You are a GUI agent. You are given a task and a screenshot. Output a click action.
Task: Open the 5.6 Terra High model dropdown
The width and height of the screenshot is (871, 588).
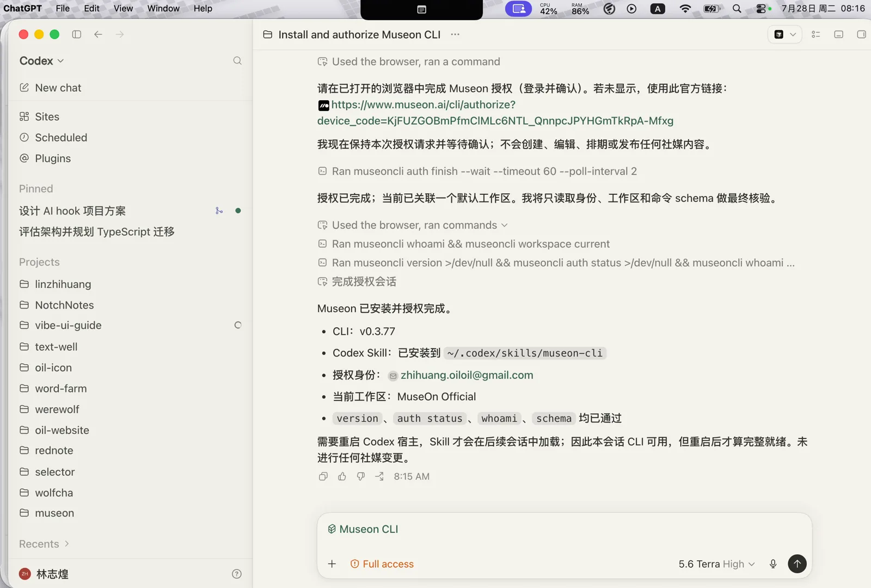[716, 564]
